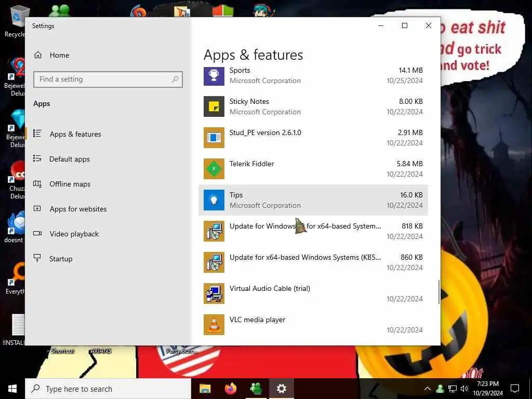Click the 2.91 MB size value
The width and height of the screenshot is (532, 399).
click(x=410, y=132)
